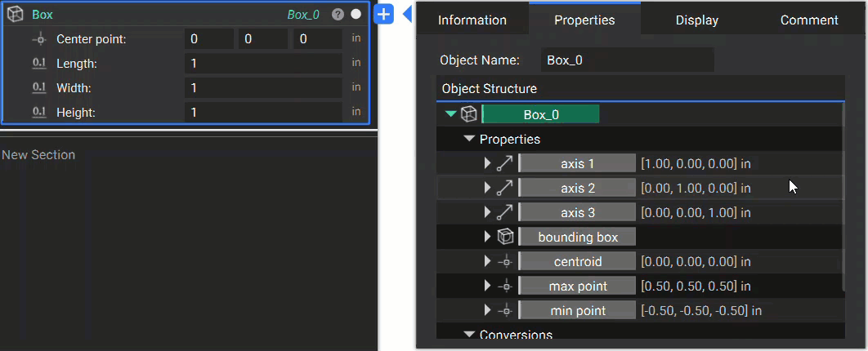
Task: Click the max point value [0.50, 0.50, 0.50] in
Action: coord(696,287)
